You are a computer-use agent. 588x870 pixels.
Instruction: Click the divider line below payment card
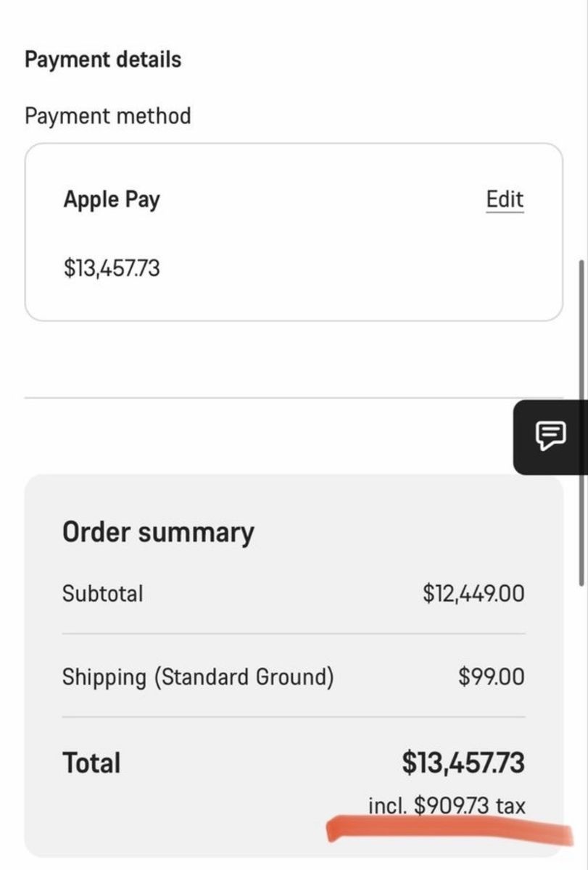[294, 397]
